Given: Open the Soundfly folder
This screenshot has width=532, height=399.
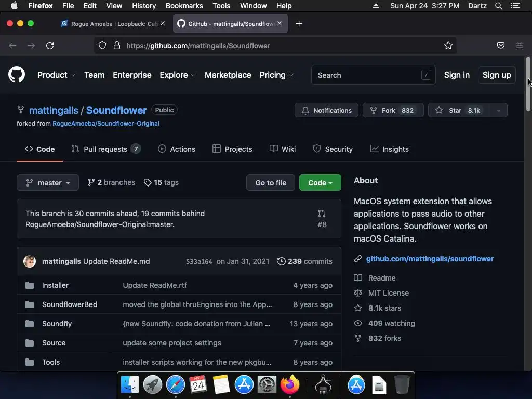Looking at the screenshot, I should click(x=57, y=324).
